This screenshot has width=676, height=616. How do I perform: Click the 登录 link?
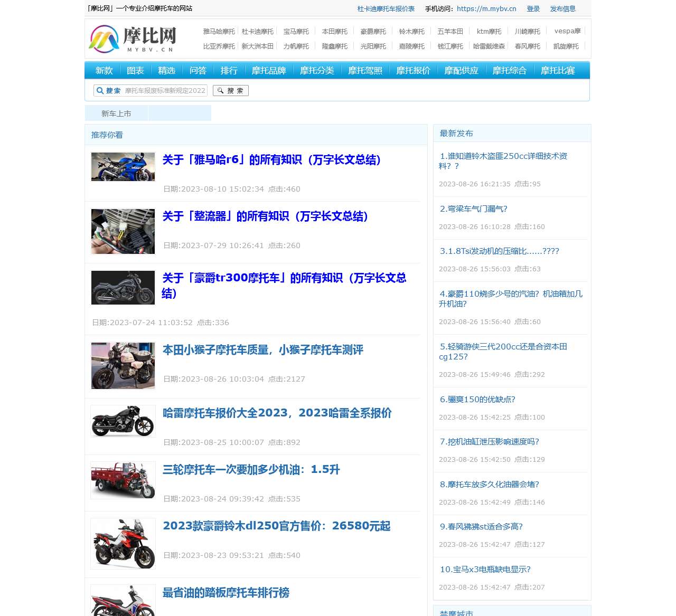pyautogui.click(x=533, y=9)
